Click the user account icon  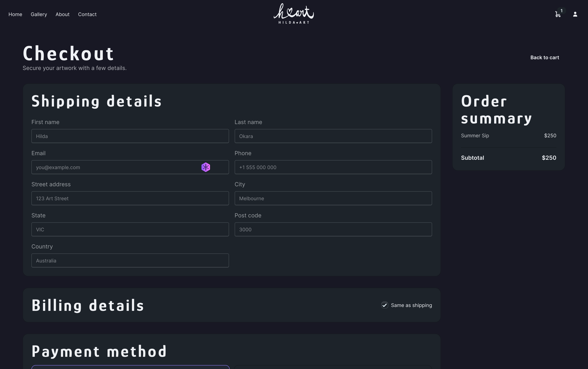pos(575,14)
